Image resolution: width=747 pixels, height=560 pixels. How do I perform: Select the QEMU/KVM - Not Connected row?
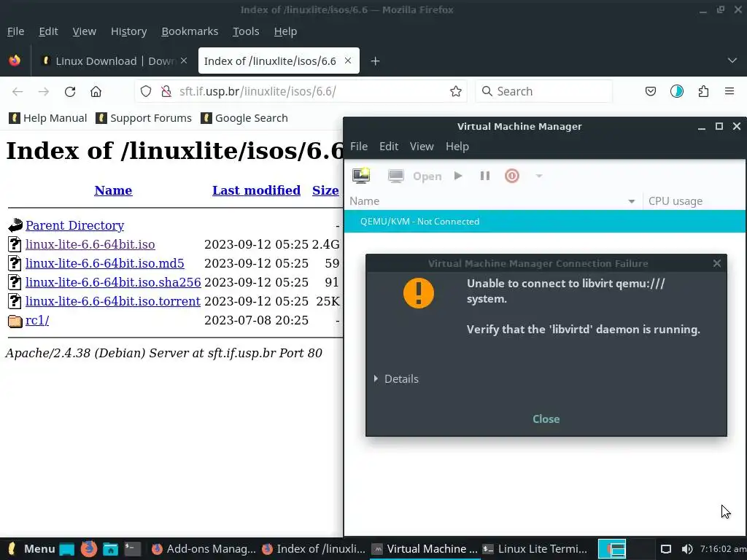click(545, 222)
